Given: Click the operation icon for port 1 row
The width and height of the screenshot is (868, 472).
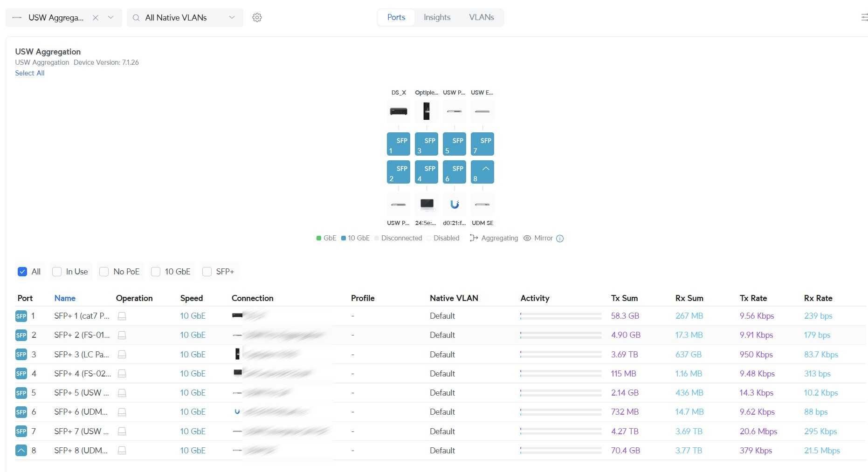Looking at the screenshot, I should [122, 316].
